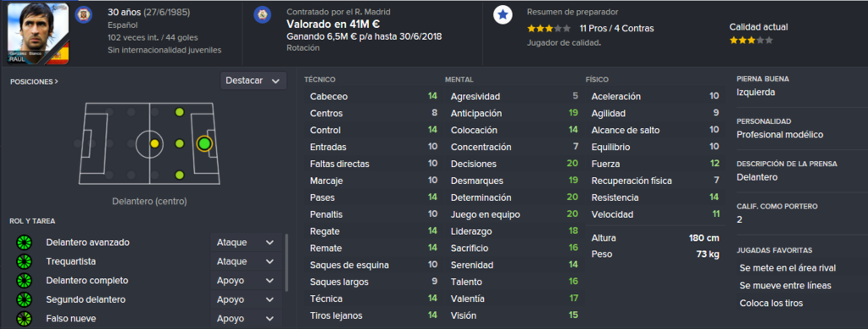Click the coach report star icon

pyautogui.click(x=503, y=15)
